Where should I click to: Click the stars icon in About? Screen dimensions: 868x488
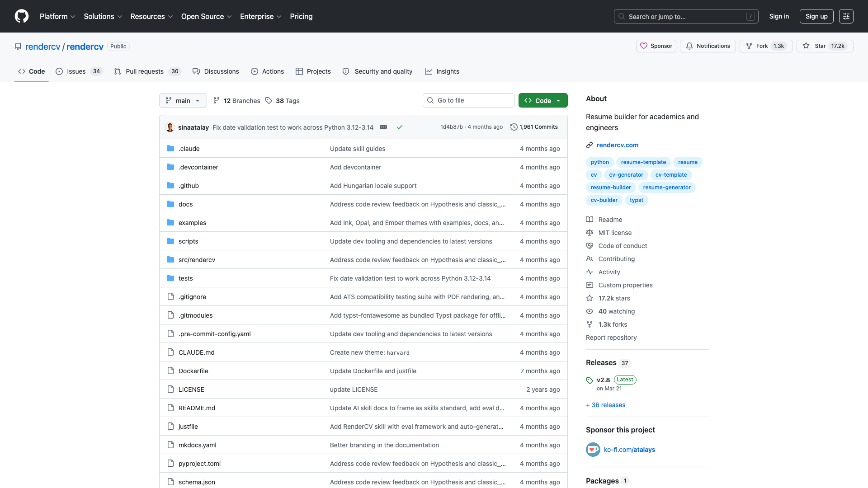pyautogui.click(x=590, y=298)
